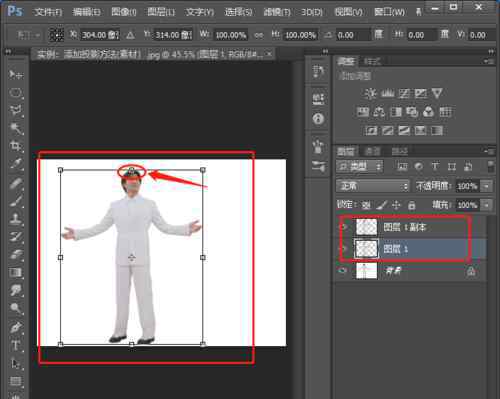Open the 图像(I) menu
500x399 pixels.
[124, 12]
